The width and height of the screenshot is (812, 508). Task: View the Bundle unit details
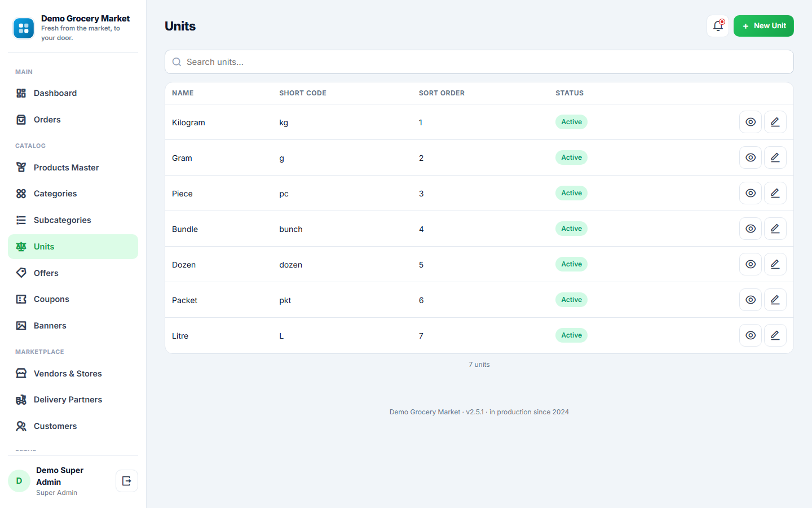click(x=751, y=229)
